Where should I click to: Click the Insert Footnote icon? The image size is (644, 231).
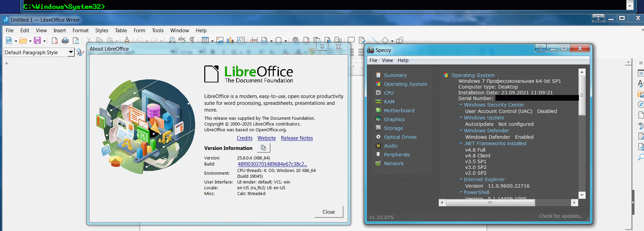306,40
